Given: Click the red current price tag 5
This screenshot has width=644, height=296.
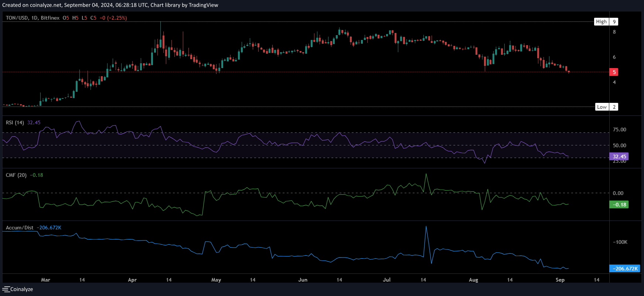Looking at the screenshot, I should [x=614, y=72].
